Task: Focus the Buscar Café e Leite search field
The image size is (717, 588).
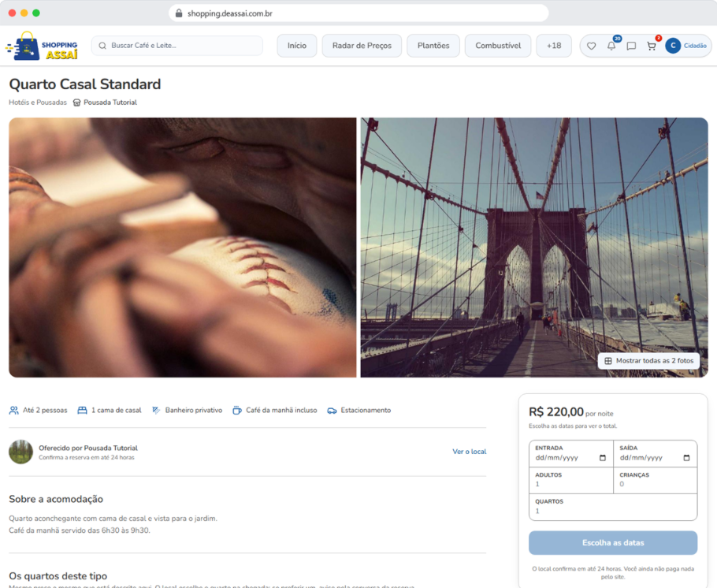Action: [177, 46]
